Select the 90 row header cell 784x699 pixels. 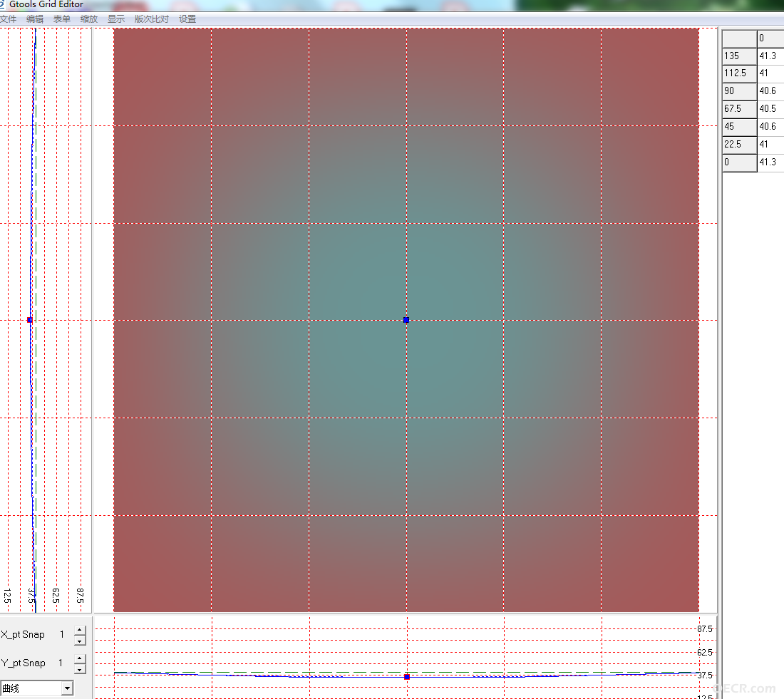(x=740, y=91)
